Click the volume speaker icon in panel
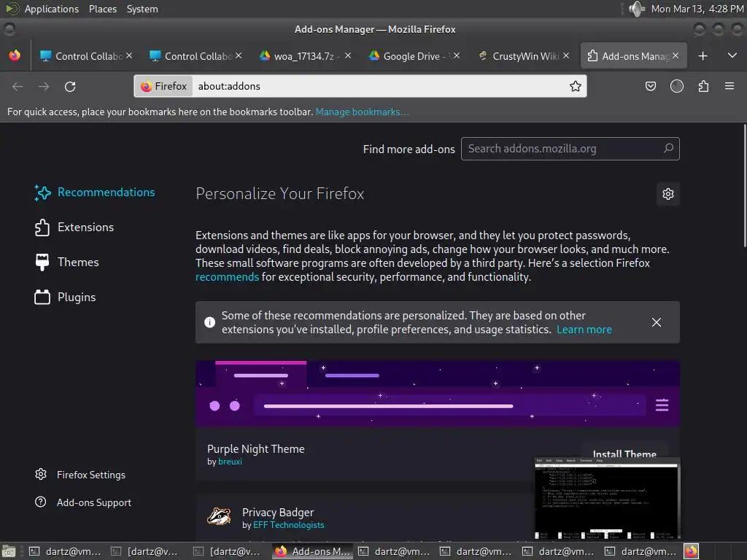747x560 pixels. (x=636, y=9)
